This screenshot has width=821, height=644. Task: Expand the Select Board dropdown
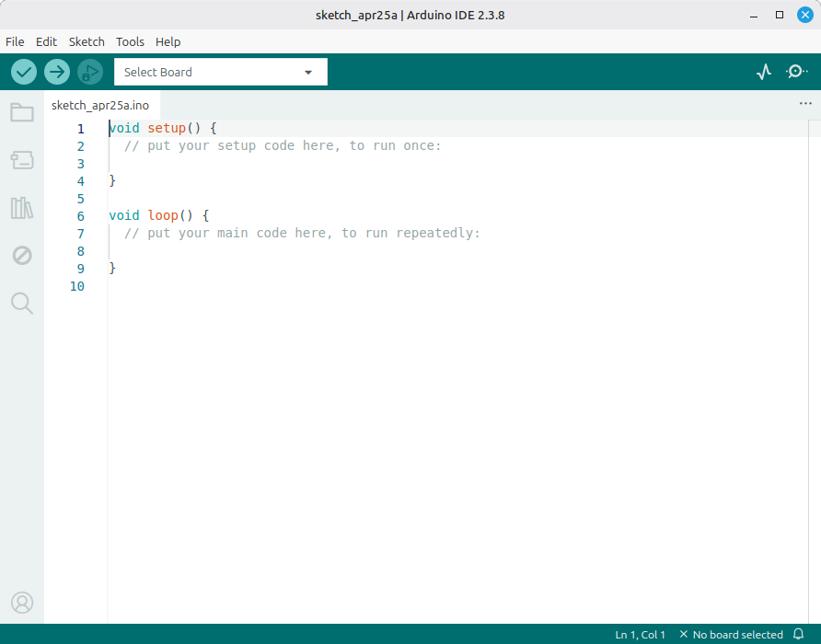click(x=220, y=72)
